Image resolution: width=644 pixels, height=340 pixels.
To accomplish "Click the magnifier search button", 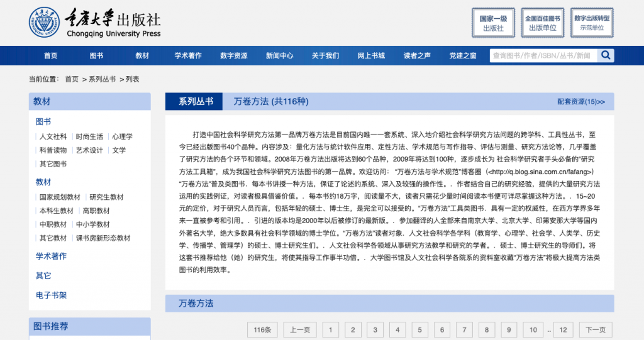I will (x=606, y=55).
